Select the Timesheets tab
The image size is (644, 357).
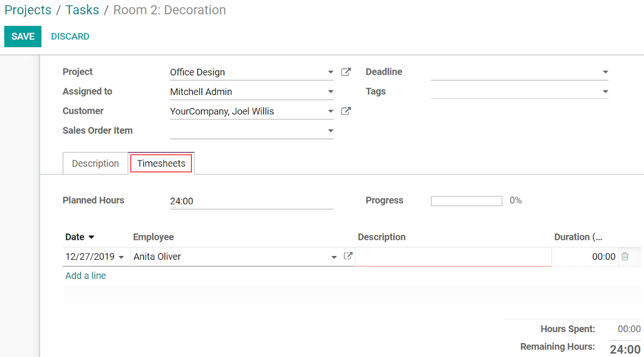[x=161, y=163]
